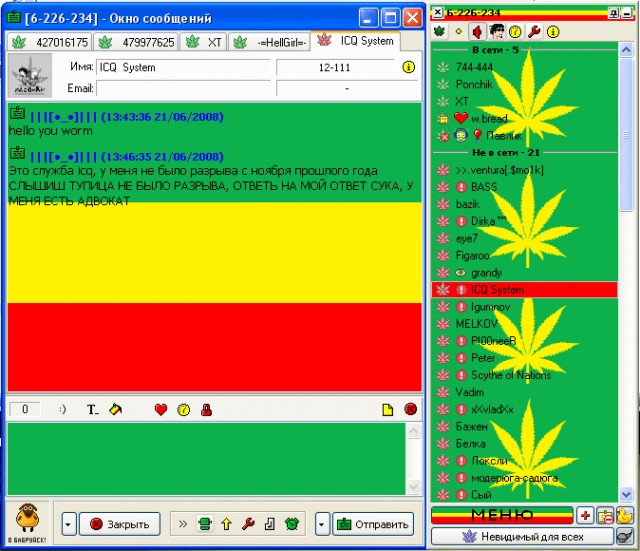Click the message counter 0 field

pyautogui.click(x=25, y=409)
